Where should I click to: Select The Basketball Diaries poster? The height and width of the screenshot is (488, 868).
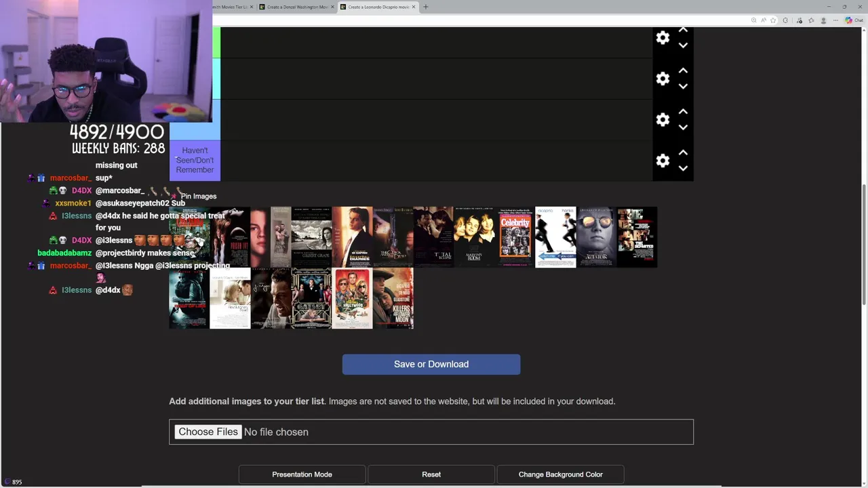click(x=352, y=237)
